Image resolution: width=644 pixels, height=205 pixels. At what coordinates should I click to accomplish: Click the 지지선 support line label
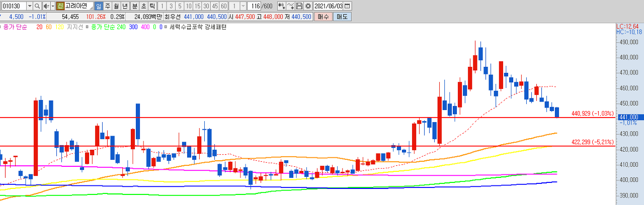[x=75, y=27]
